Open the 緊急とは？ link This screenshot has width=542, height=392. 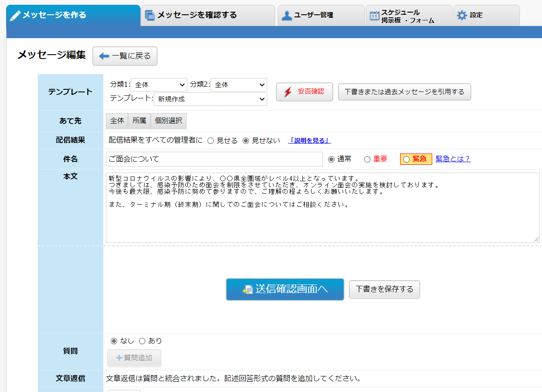[453, 159]
